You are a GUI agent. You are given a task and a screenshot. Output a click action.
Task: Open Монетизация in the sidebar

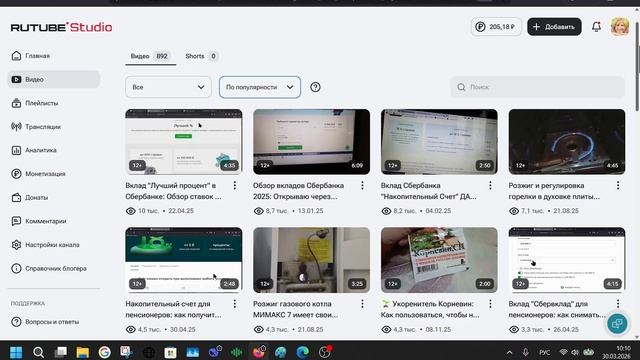38,174
